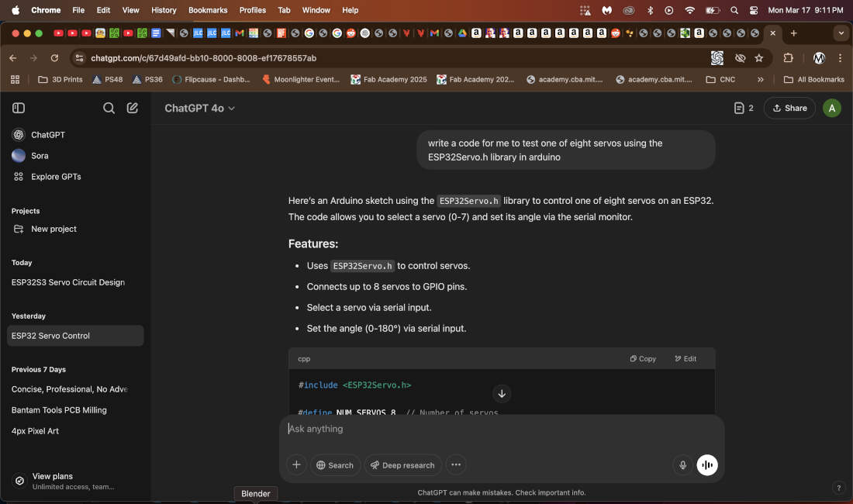The width and height of the screenshot is (853, 504).
Task: Open the Flipcause - Dashb... bookmark
Action: 211,79
